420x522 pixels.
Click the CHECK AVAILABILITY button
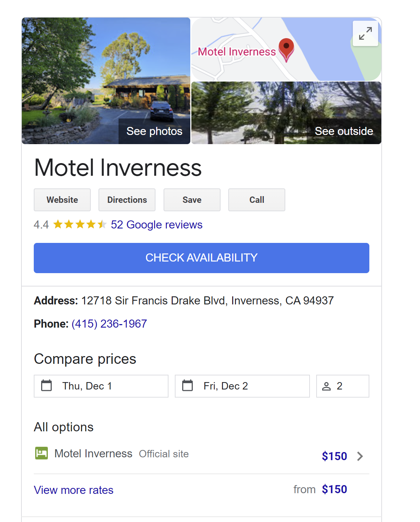click(x=201, y=258)
